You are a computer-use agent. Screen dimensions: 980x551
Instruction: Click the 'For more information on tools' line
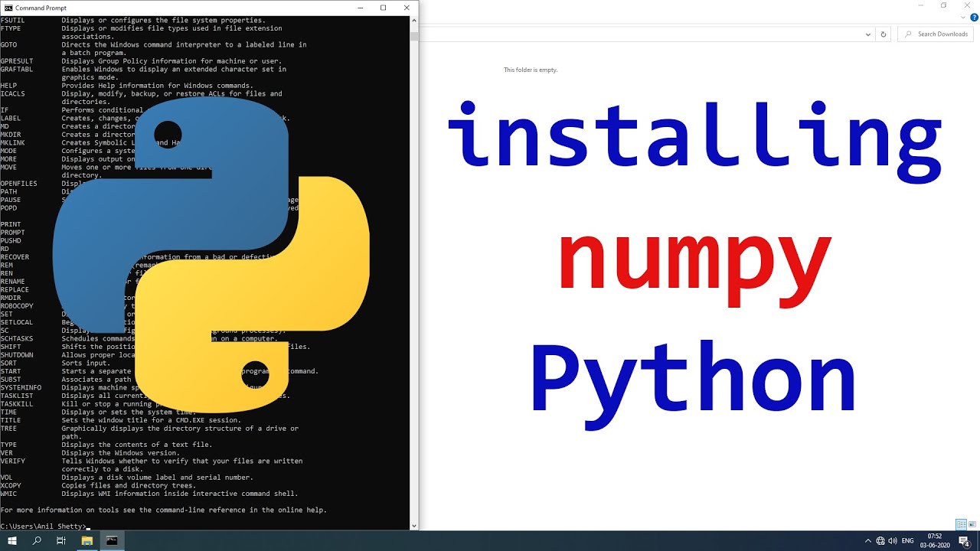coord(164,510)
